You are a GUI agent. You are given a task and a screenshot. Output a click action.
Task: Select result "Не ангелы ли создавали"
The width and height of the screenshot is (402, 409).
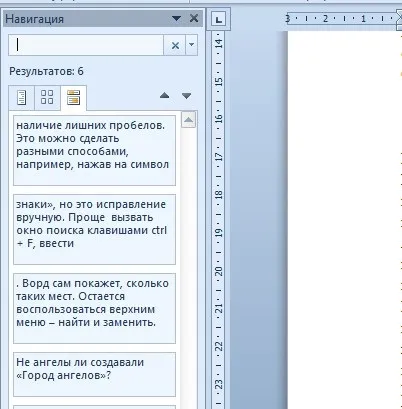[x=94, y=374]
